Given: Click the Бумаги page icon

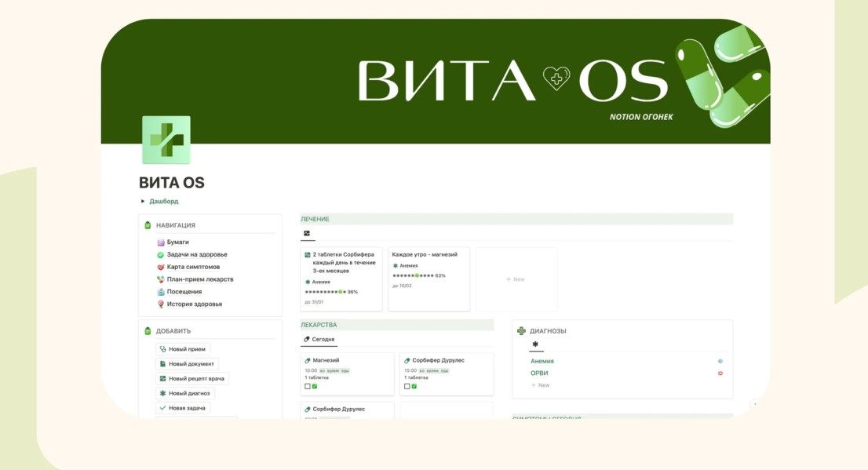Looking at the screenshot, I should (x=161, y=242).
